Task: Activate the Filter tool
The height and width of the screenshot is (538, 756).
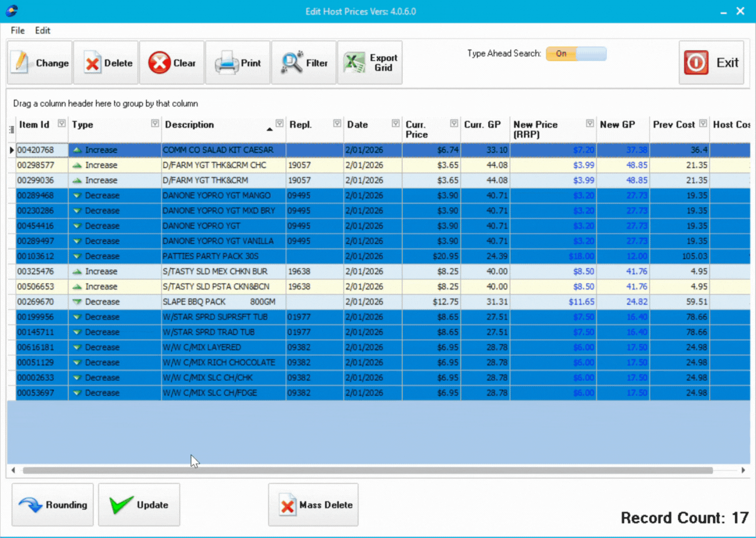Action: (304, 62)
